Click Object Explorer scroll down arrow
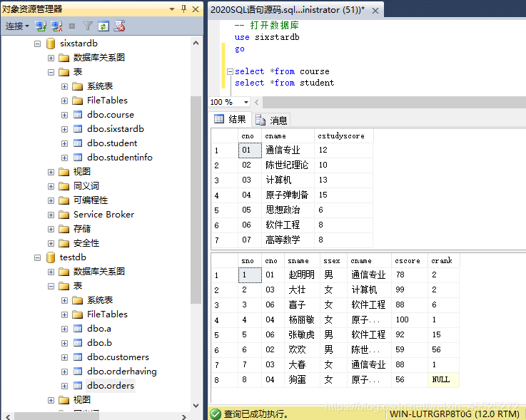This screenshot has width=526, height=420. pyautogui.click(x=196, y=406)
